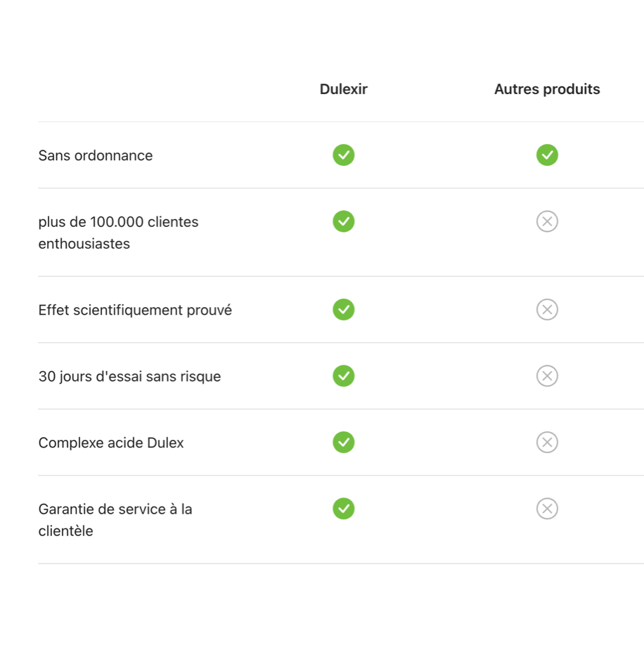644x645 pixels.
Task: Click the Garantie de service à la clientèle label
Action: coord(115,520)
